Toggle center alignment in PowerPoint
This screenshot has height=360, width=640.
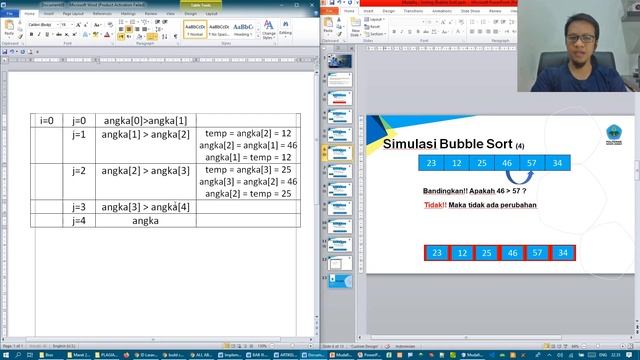point(480,31)
